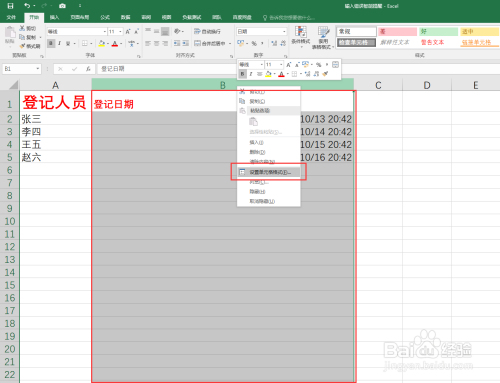Switch to the 视图 (View) ribbon tab

166,17
